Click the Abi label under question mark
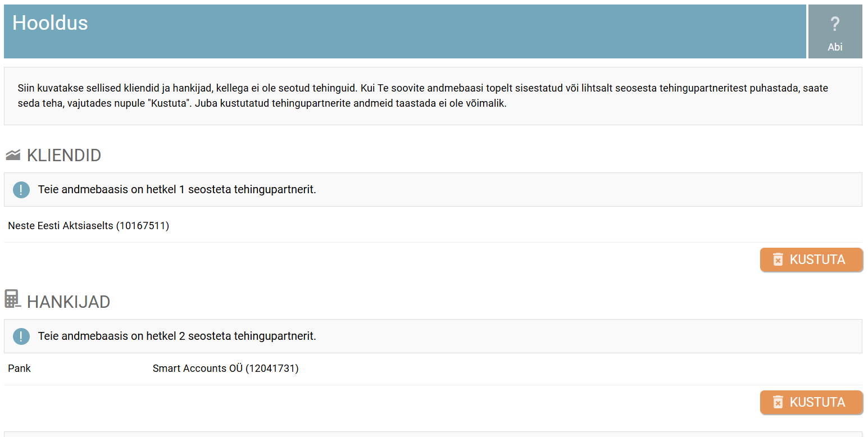868x437 pixels. click(x=835, y=47)
